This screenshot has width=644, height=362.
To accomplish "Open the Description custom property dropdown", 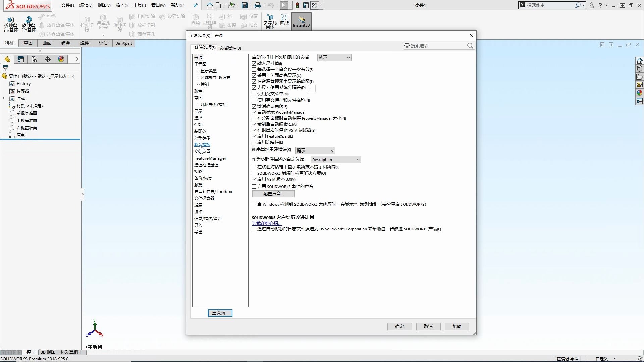I will 335,159.
